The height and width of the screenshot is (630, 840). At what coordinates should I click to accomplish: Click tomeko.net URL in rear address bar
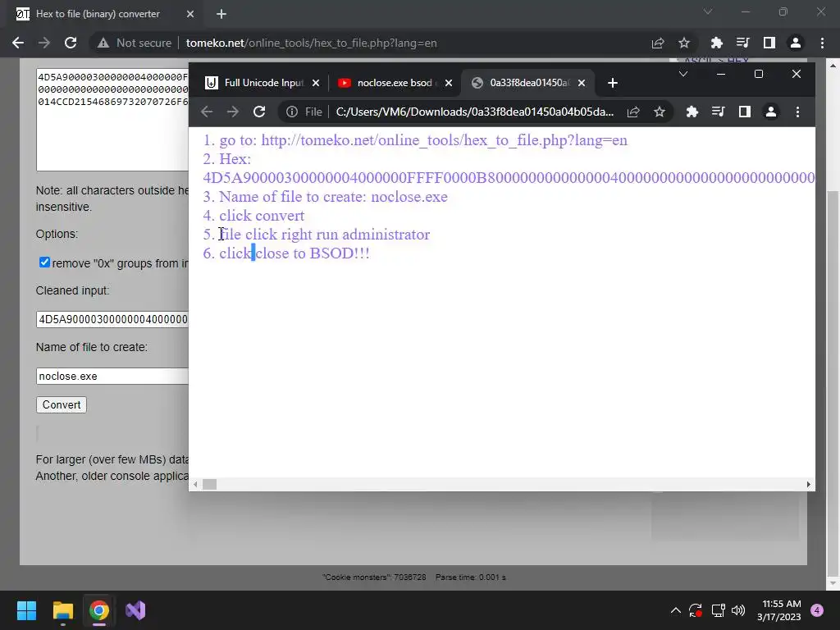(x=311, y=43)
